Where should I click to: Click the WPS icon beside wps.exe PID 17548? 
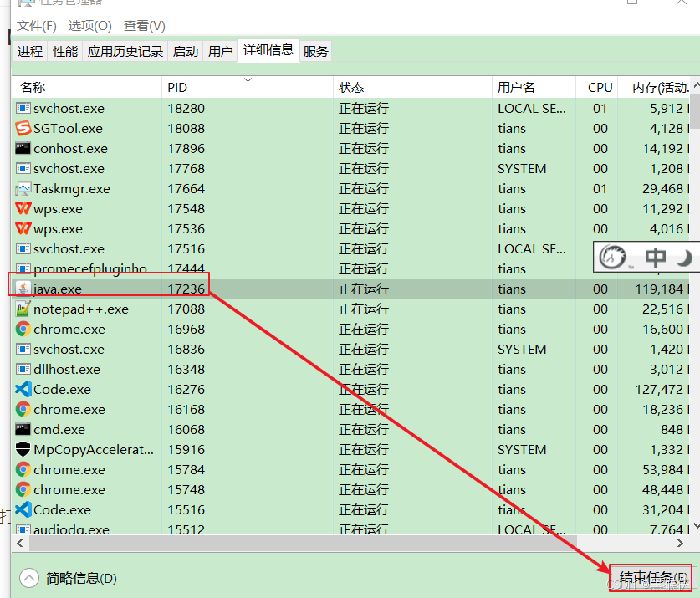(x=21, y=208)
